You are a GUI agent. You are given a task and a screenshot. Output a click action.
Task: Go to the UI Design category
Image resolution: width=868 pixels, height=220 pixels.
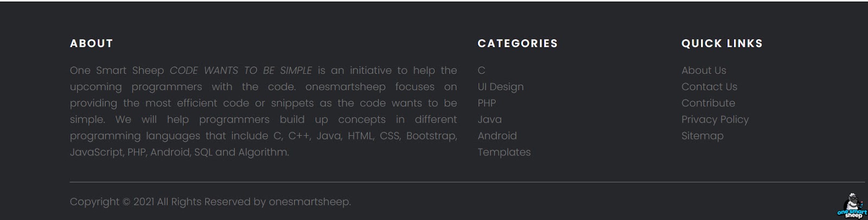click(x=501, y=87)
